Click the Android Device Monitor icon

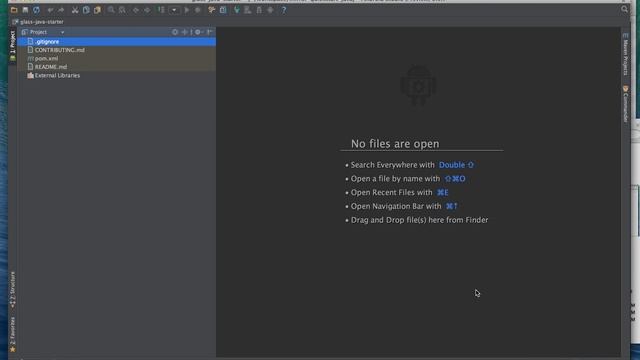[270, 10]
